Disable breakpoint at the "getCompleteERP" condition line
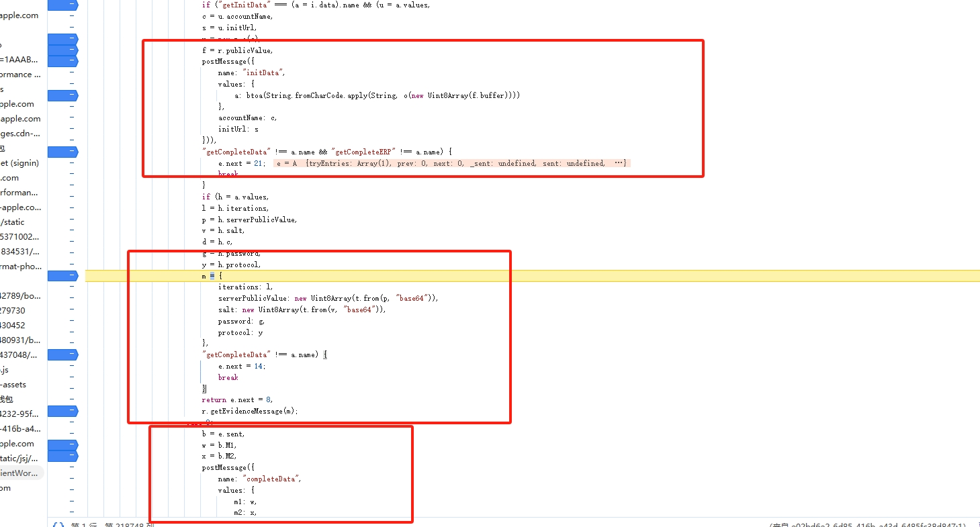Screen dimensions: 980x527 pos(62,152)
